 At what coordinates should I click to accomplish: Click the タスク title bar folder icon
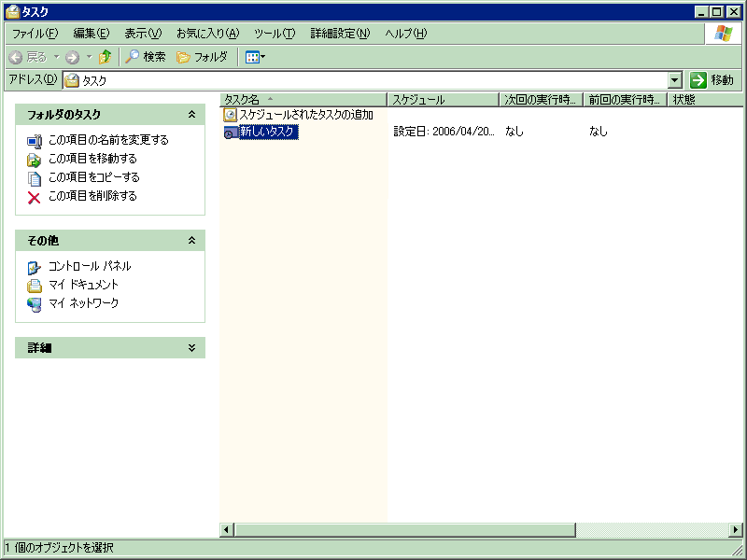(x=12, y=11)
